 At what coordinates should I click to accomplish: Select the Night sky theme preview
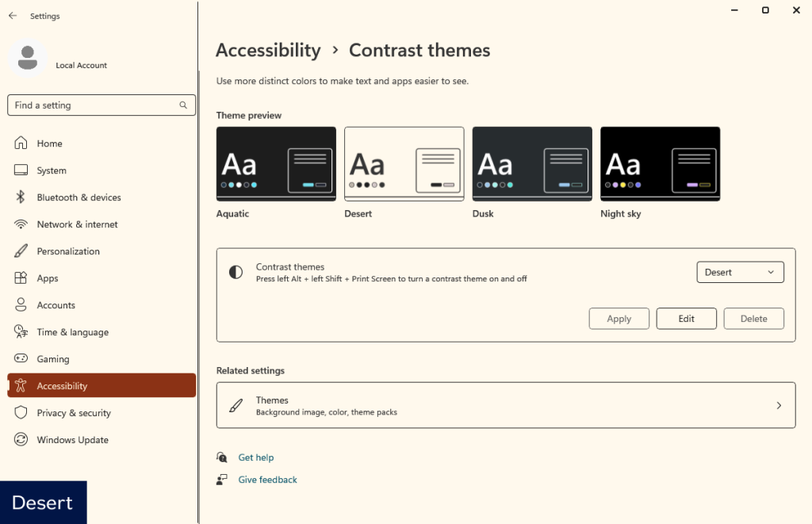click(660, 163)
